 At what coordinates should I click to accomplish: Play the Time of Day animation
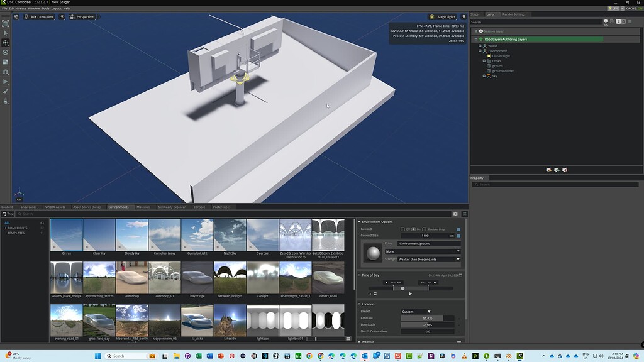coord(411,293)
